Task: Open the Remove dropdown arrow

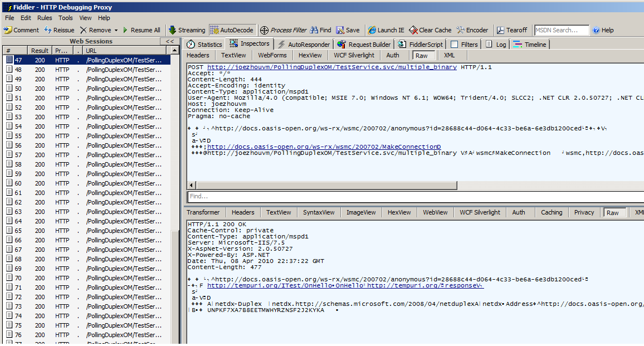Action: (116, 31)
